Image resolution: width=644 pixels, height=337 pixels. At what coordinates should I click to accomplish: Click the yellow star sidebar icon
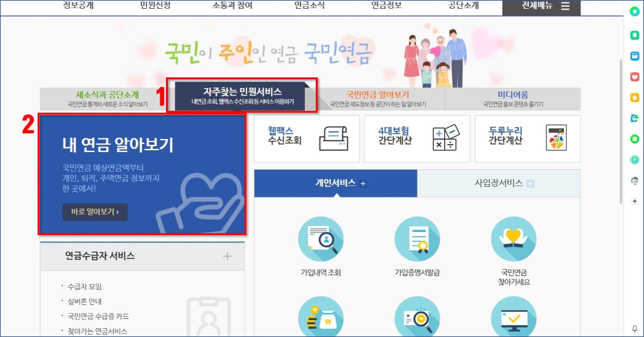635,97
